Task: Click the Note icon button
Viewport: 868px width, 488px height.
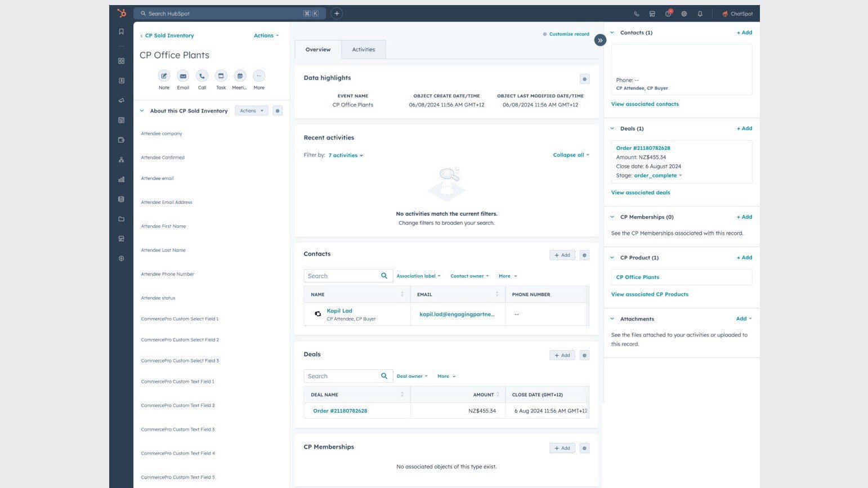Action: click(x=164, y=76)
